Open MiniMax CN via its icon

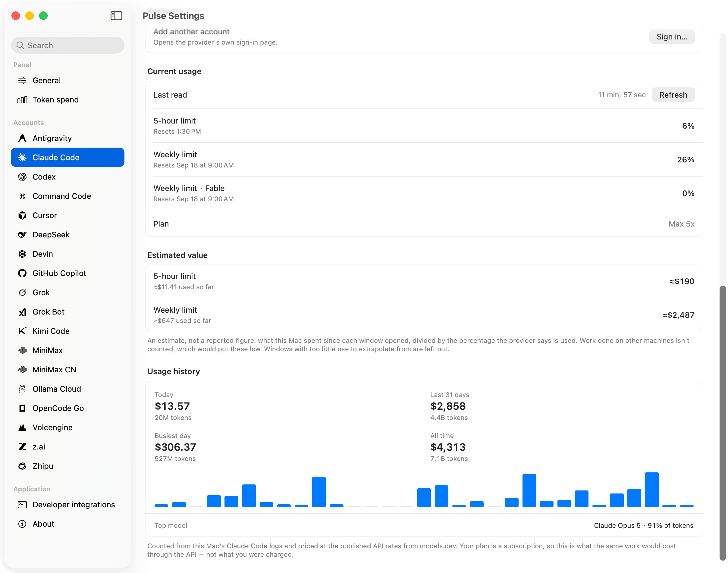point(22,370)
